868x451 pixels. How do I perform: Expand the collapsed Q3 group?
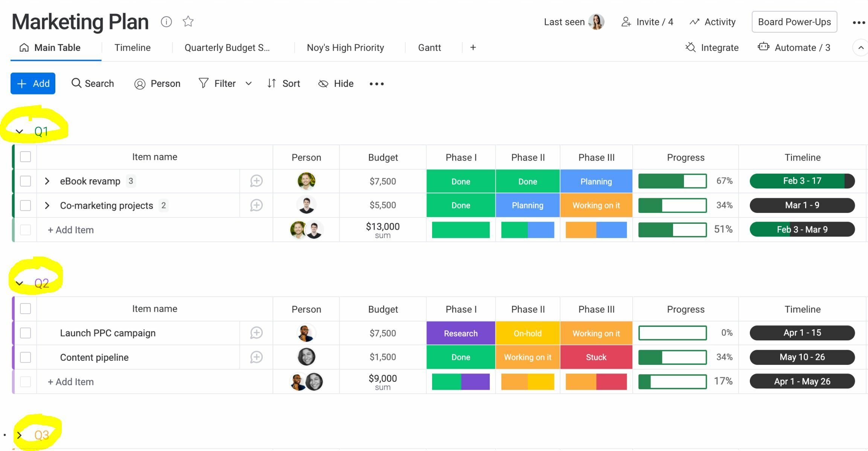tap(19, 435)
